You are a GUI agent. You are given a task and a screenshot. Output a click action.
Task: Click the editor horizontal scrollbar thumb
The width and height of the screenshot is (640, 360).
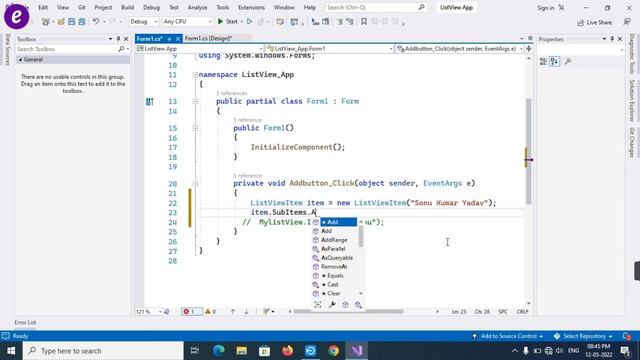348,311
